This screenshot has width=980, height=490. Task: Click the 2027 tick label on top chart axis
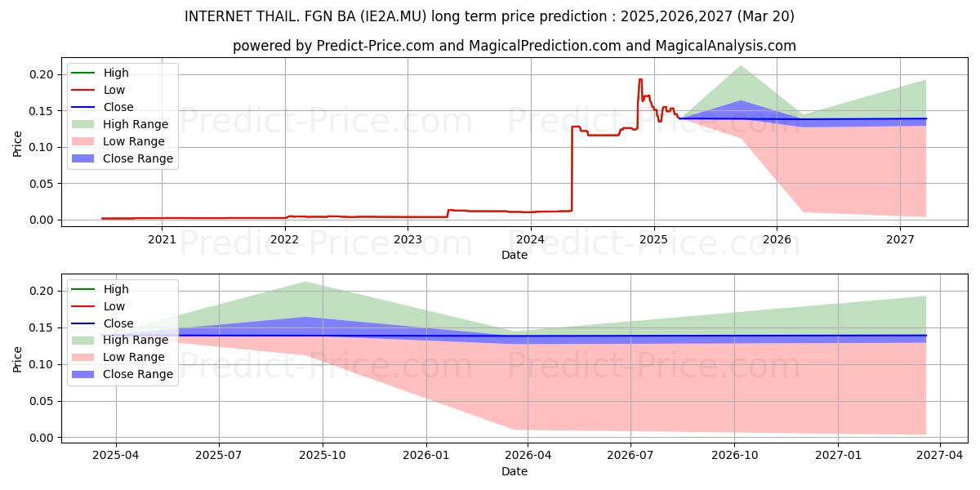pyautogui.click(x=900, y=239)
